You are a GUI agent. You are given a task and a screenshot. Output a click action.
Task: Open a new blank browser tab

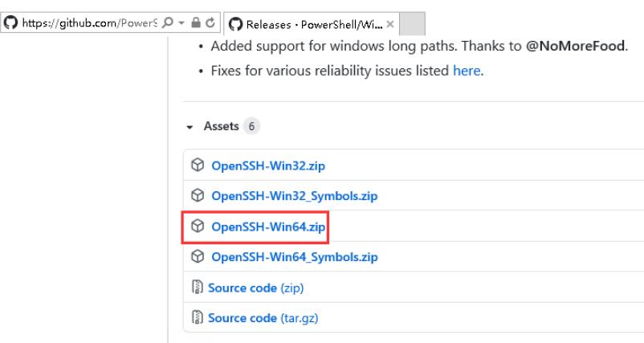[412, 24]
